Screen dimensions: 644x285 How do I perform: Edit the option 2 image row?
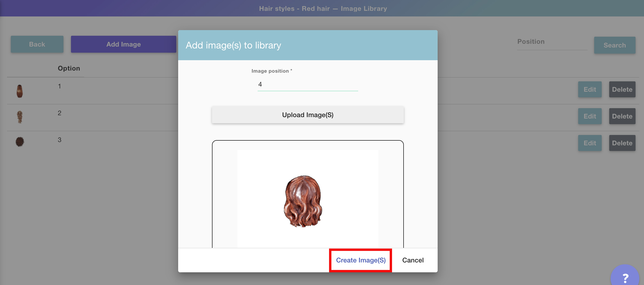(x=589, y=116)
